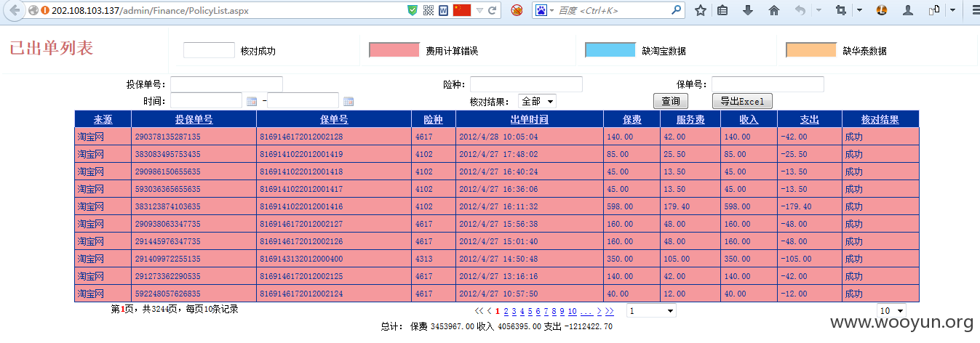Screen dimensions: 980x343
Task: Go to page 5 in pagination
Action: click(530, 311)
